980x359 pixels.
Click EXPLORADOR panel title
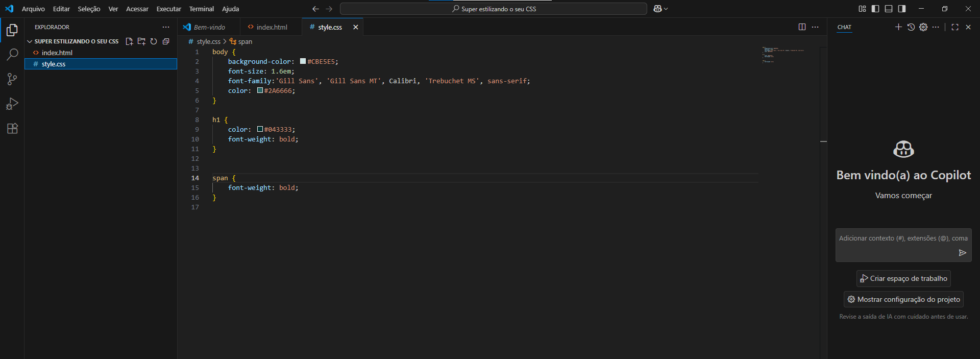point(52,27)
